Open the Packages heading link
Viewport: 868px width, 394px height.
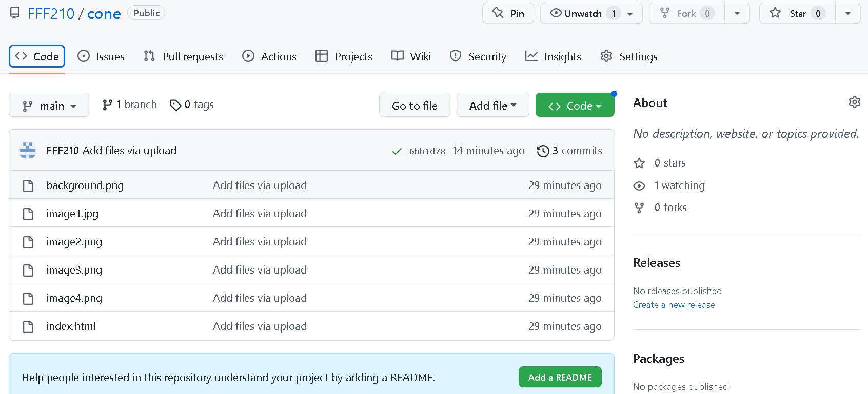(x=659, y=359)
